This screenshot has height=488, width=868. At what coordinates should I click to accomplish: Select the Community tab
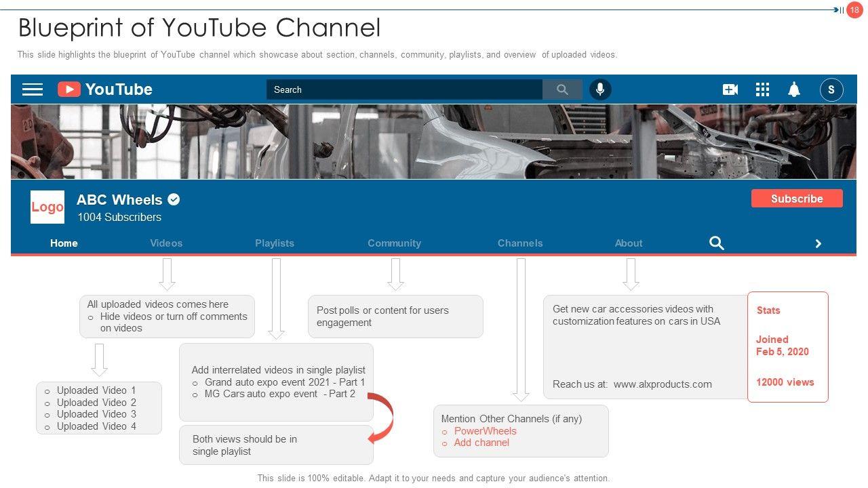click(x=394, y=243)
